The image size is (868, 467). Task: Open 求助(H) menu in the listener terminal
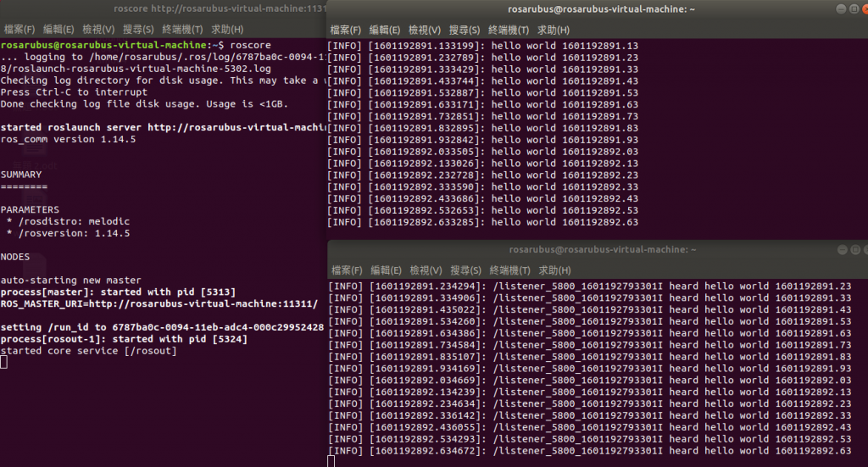click(x=554, y=270)
